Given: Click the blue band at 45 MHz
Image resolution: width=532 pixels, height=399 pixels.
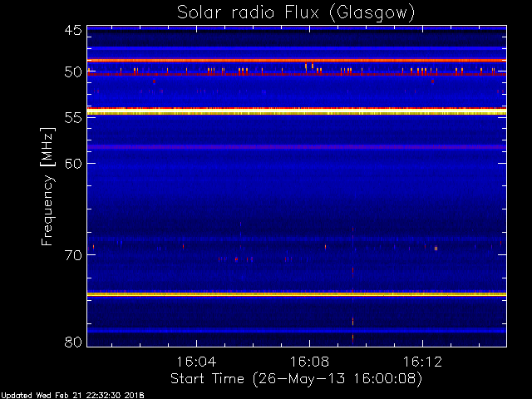Looking at the screenshot, I should tap(249, 28).
